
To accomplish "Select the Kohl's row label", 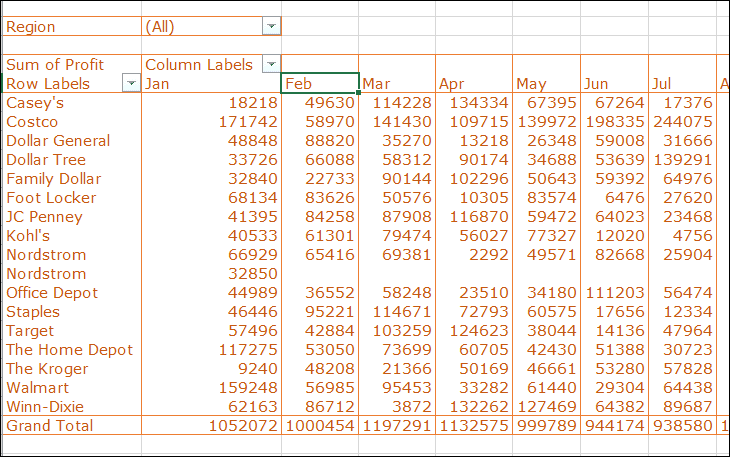I will point(72,236).
